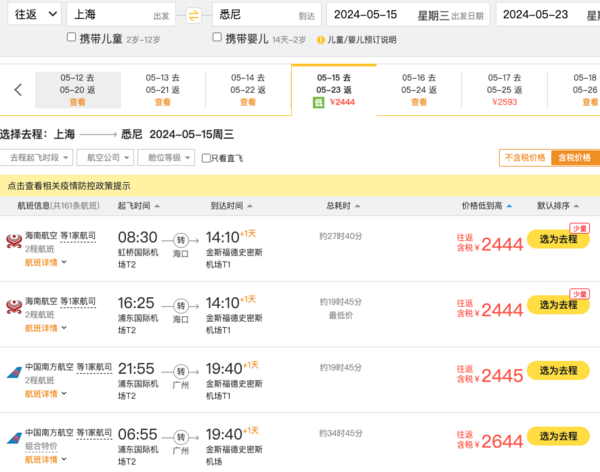This screenshot has height=472, width=600.
Task: Sort by arrival time arrow
Action: pos(250,206)
